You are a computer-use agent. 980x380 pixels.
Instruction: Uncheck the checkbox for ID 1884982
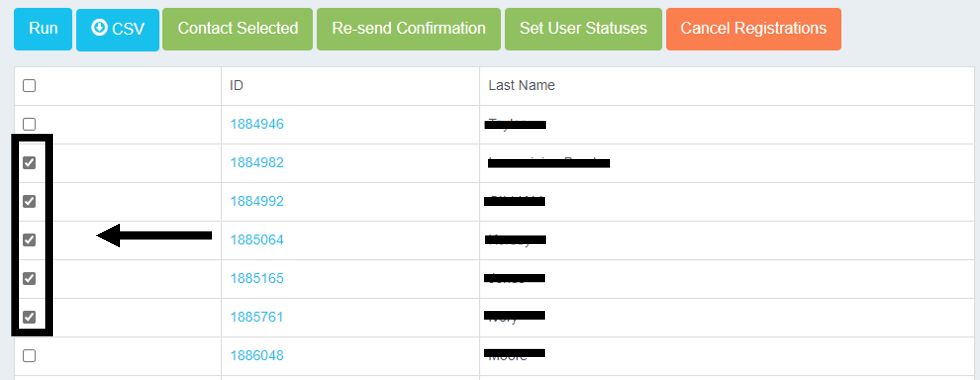[29, 162]
